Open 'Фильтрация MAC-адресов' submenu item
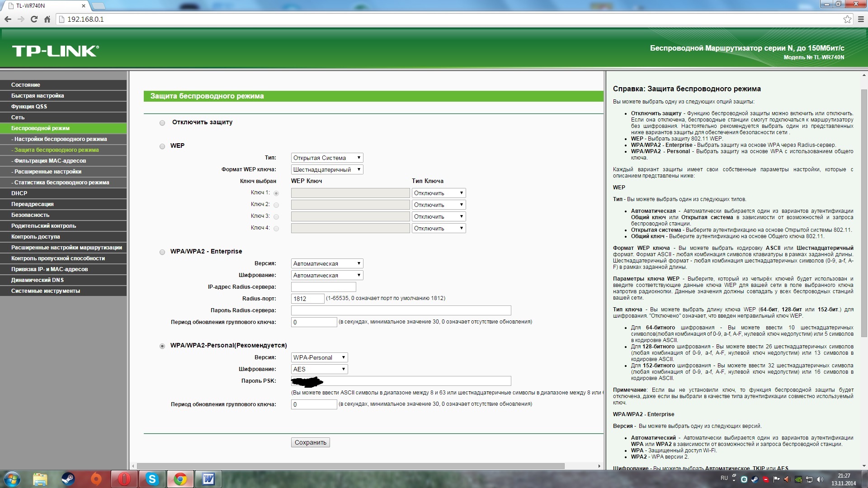Image resolution: width=868 pixels, height=488 pixels. (x=63, y=161)
